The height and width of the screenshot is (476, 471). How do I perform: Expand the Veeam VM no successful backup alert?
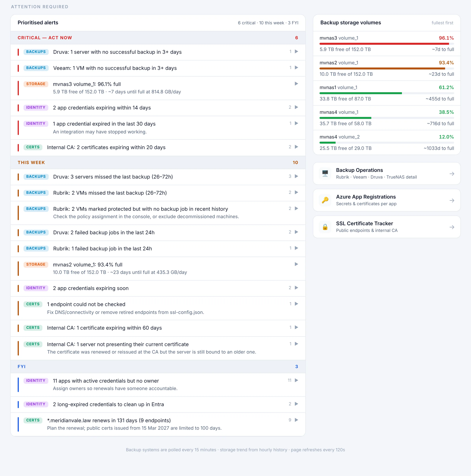coord(296,67)
